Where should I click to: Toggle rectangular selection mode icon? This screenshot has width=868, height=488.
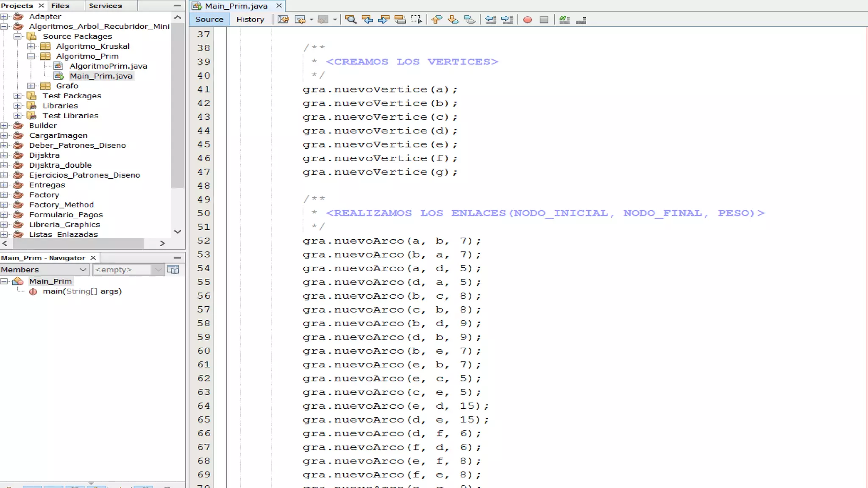tap(416, 19)
